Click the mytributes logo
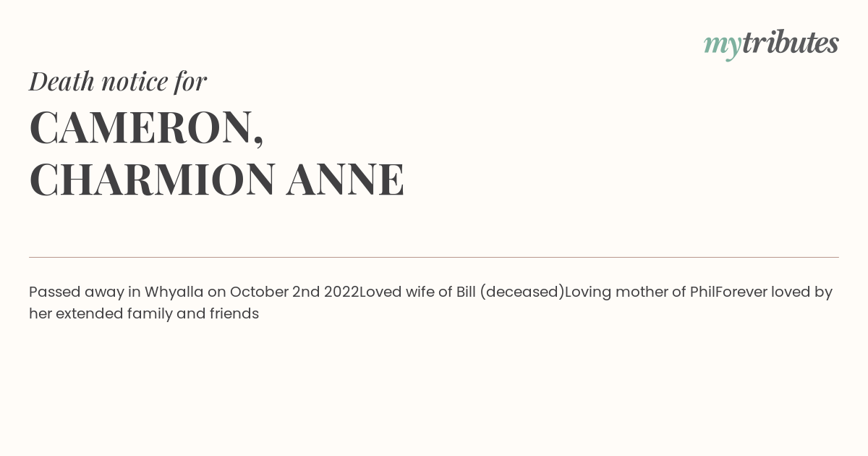The image size is (868, 456). pyautogui.click(x=771, y=44)
